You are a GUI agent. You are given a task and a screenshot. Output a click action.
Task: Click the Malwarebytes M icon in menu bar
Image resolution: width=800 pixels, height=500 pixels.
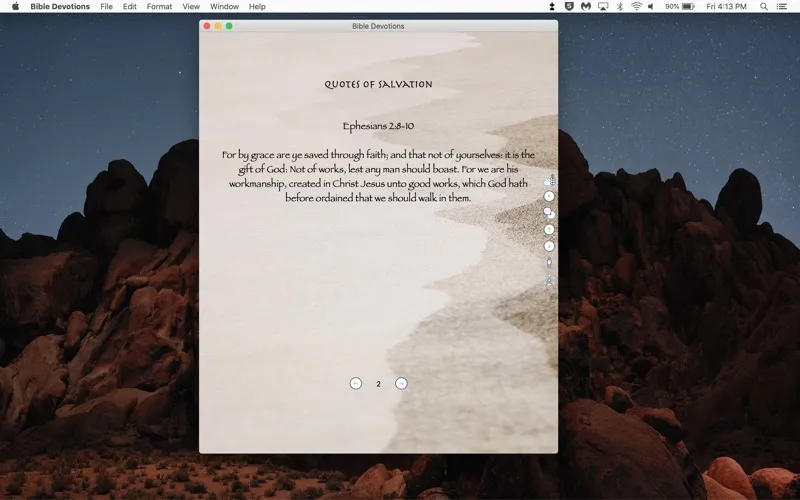586,7
